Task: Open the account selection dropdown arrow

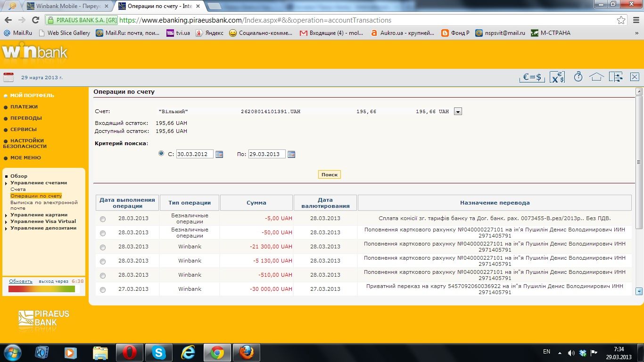Action: (x=457, y=112)
